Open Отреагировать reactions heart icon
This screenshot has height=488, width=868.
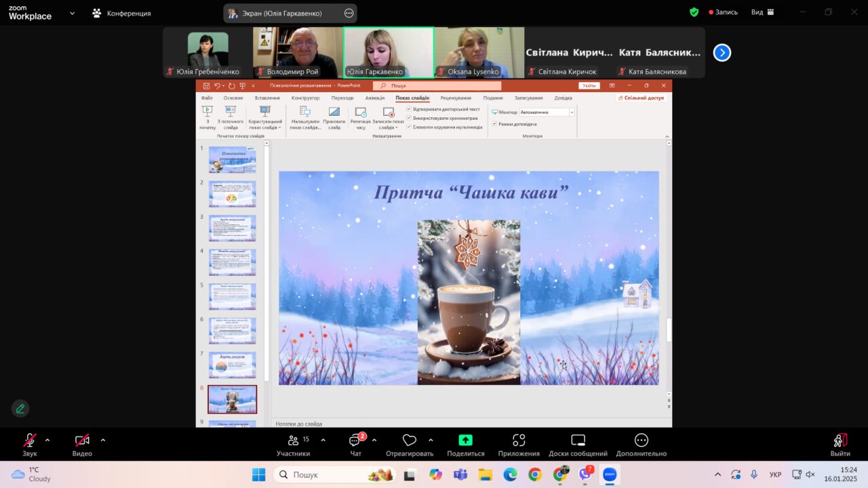click(x=409, y=441)
